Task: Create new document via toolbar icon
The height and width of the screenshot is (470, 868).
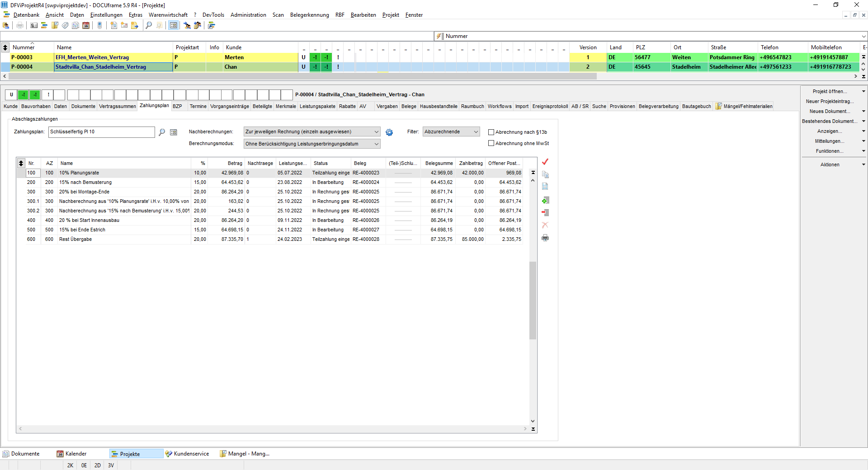Action: pos(113,25)
